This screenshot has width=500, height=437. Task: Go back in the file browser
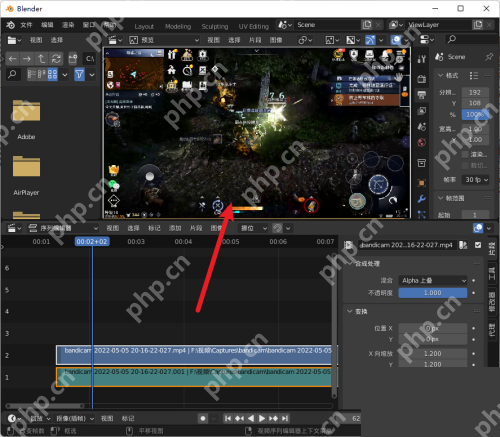click(12, 59)
